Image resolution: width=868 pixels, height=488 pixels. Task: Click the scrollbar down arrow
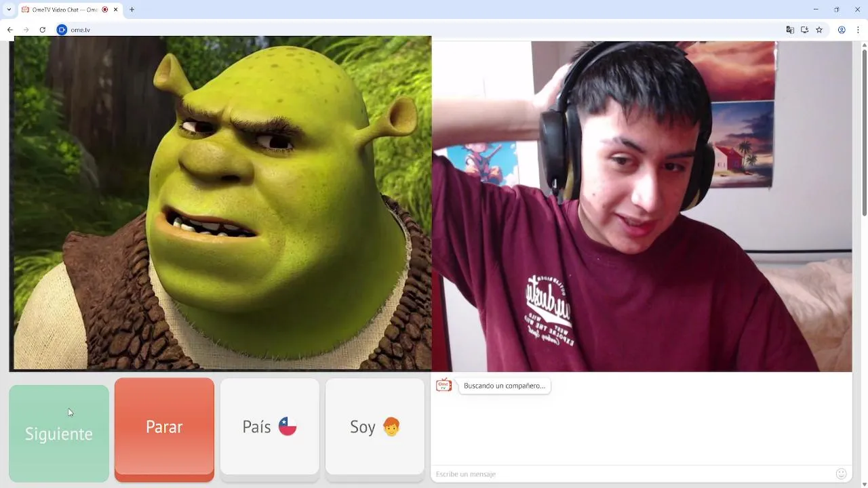(864, 483)
